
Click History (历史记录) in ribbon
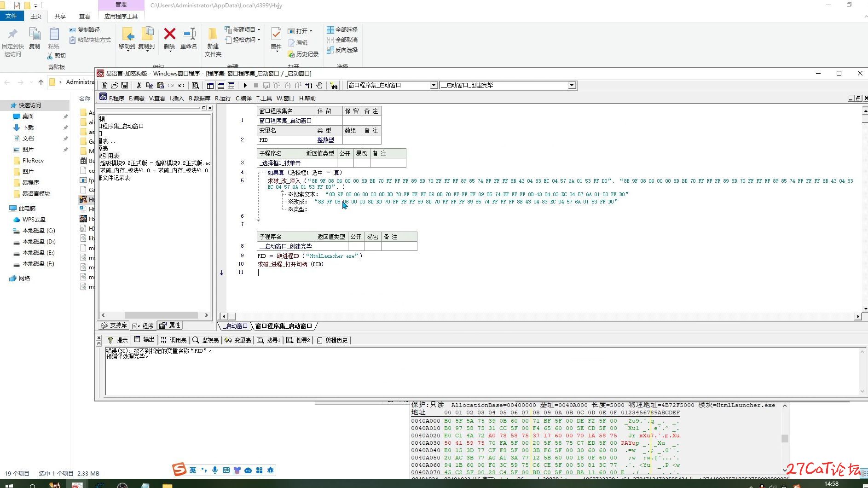point(303,54)
